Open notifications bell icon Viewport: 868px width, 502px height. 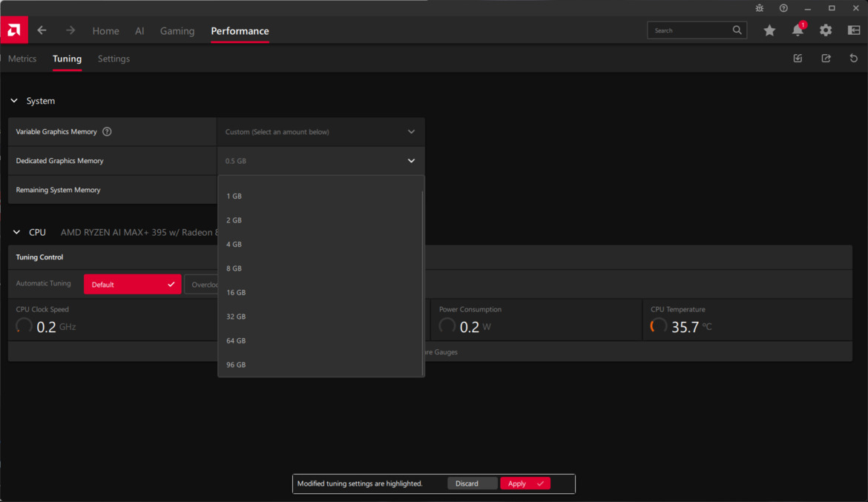[x=798, y=30]
